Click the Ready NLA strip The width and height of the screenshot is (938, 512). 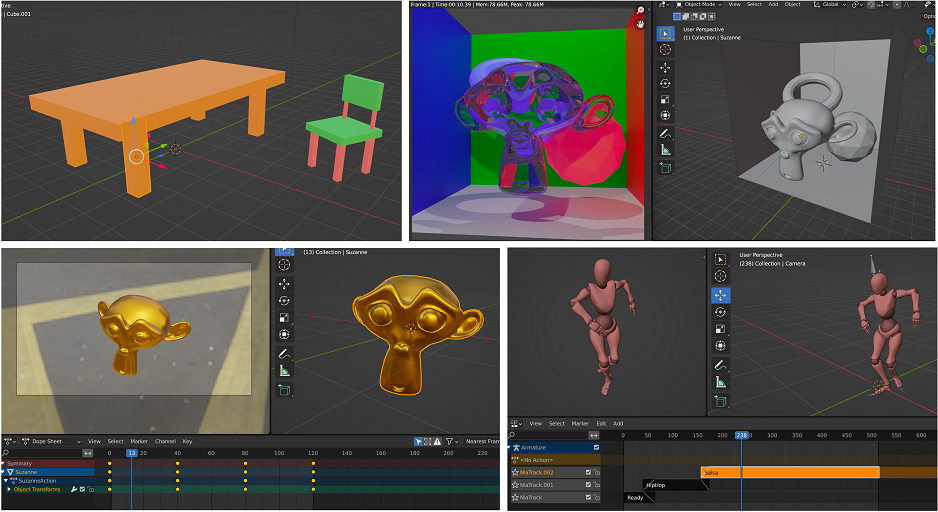pos(640,498)
